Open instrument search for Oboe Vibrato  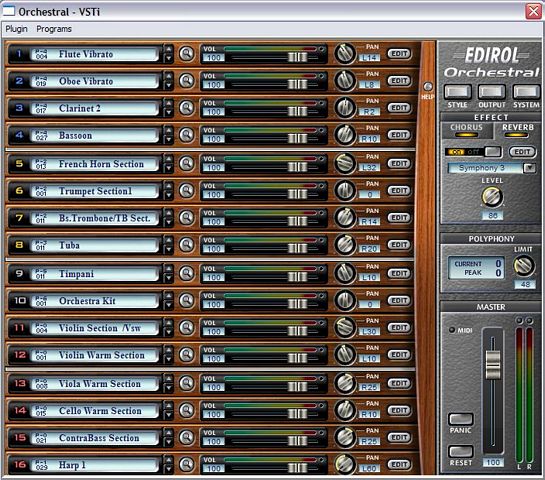pos(187,81)
